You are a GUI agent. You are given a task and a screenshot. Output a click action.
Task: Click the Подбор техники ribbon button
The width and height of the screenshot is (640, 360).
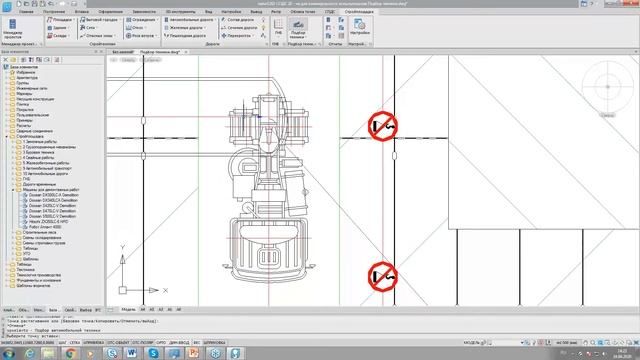coord(298,29)
